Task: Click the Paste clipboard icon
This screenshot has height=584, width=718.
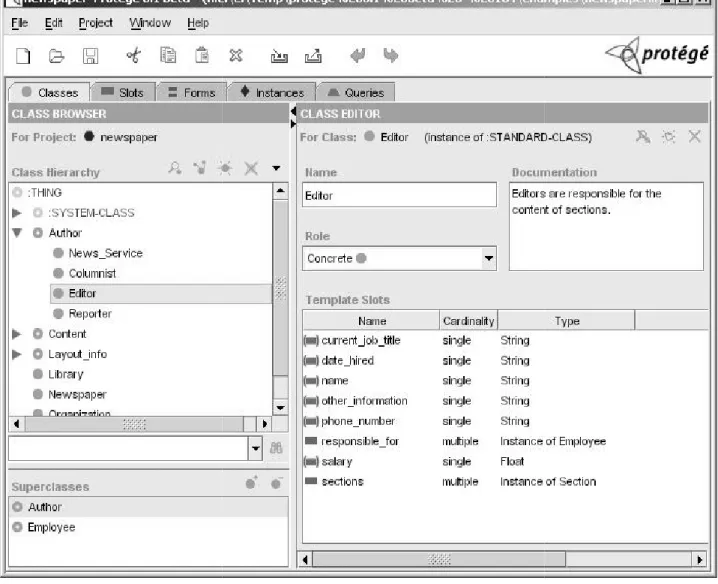Action: tap(201, 55)
